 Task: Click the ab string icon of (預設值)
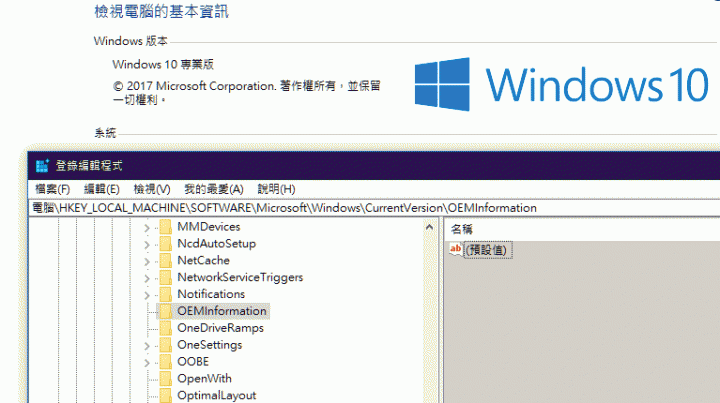click(456, 249)
